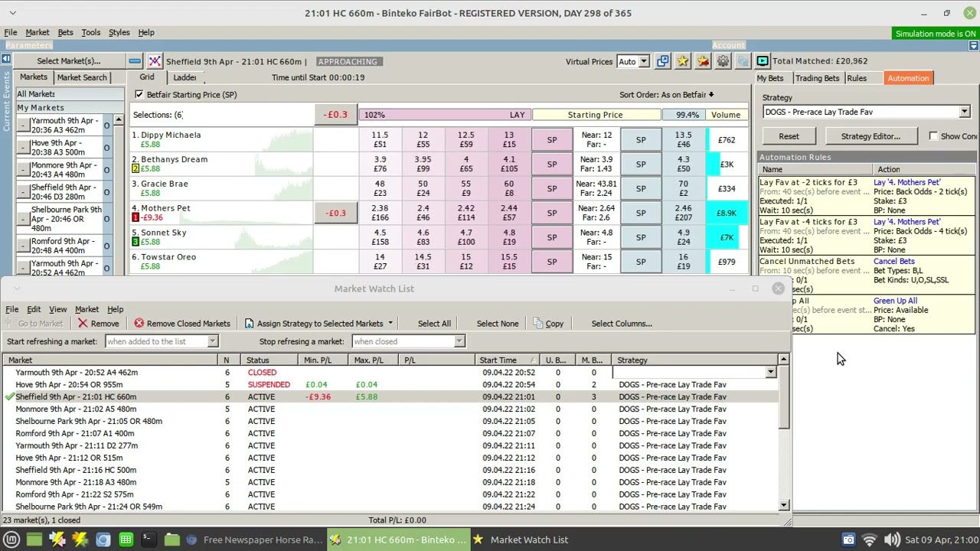980x551 pixels.
Task: Click the 2.42 lay price for Mothers Pet
Action: [x=465, y=213]
